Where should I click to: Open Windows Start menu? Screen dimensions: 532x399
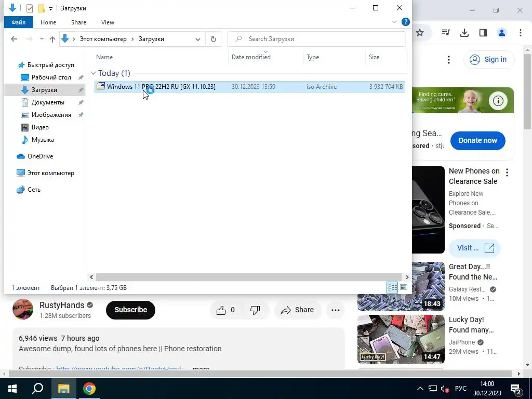pos(12,389)
